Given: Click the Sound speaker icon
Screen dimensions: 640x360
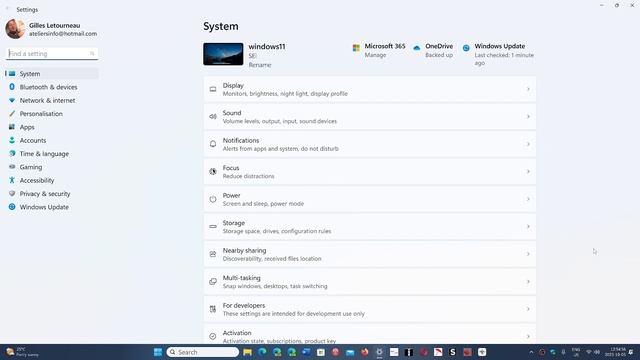Looking at the screenshot, I should pos(213,116).
